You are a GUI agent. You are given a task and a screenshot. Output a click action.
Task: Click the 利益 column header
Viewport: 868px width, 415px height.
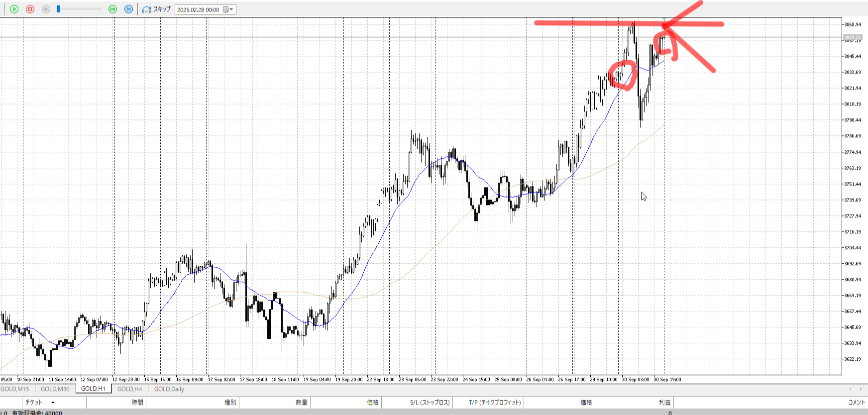pyautogui.click(x=664, y=402)
